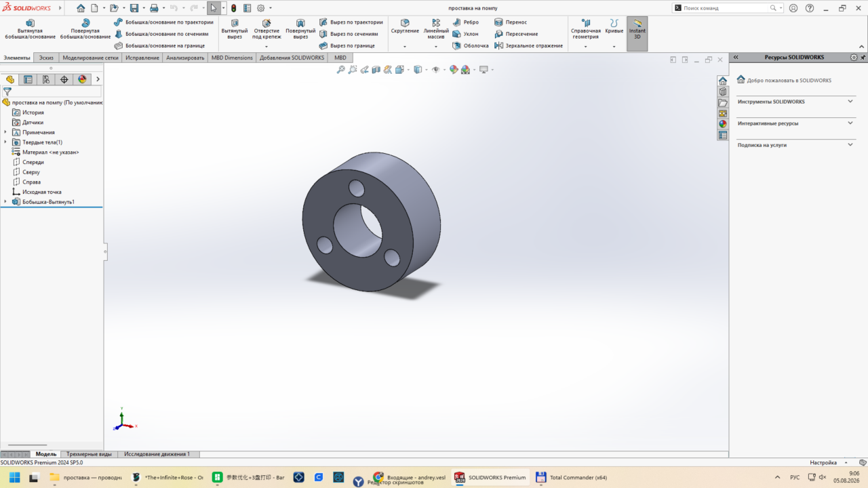
Task: Toggle the Select arrow cursor tool
Action: click(214, 8)
